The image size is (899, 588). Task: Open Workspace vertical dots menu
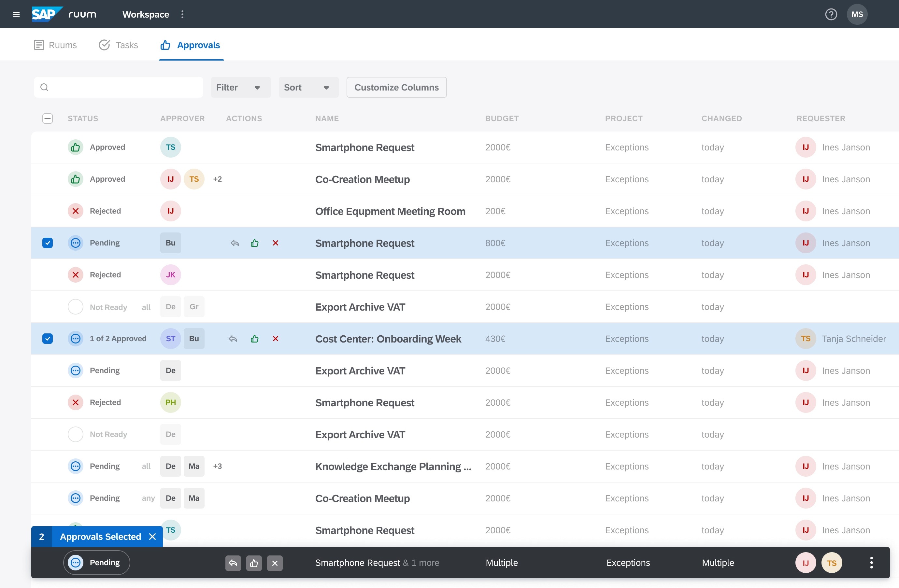pyautogui.click(x=182, y=14)
